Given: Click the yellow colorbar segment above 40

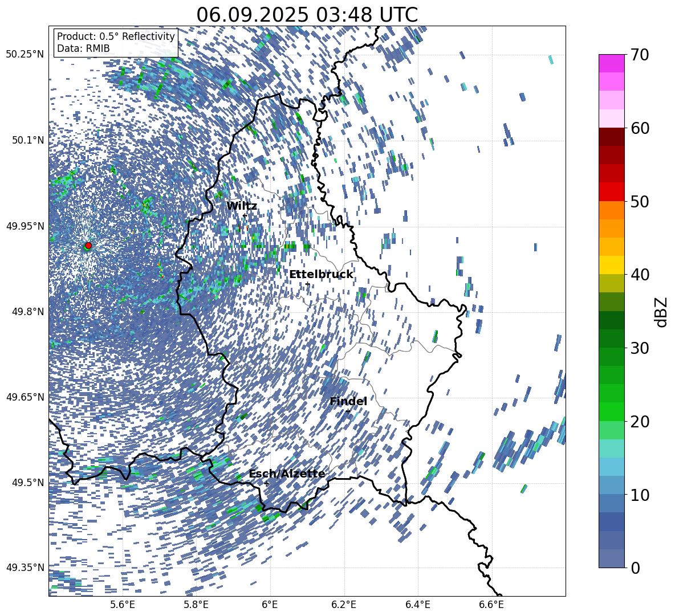Looking at the screenshot, I should (611, 265).
